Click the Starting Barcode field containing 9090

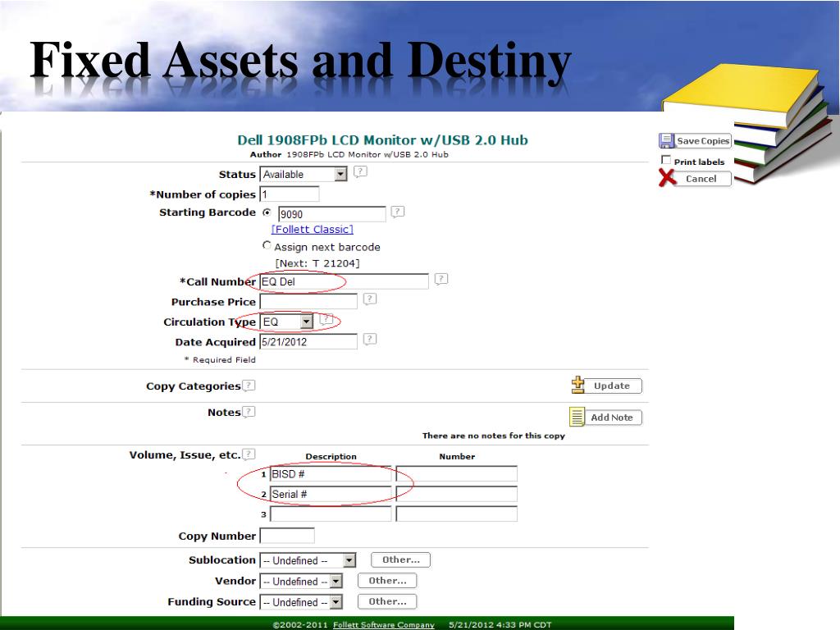coord(331,214)
